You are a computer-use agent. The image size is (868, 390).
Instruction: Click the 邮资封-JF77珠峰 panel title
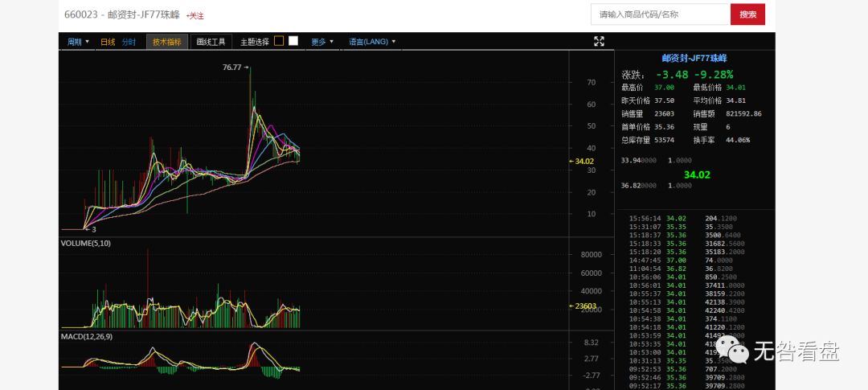click(x=694, y=58)
